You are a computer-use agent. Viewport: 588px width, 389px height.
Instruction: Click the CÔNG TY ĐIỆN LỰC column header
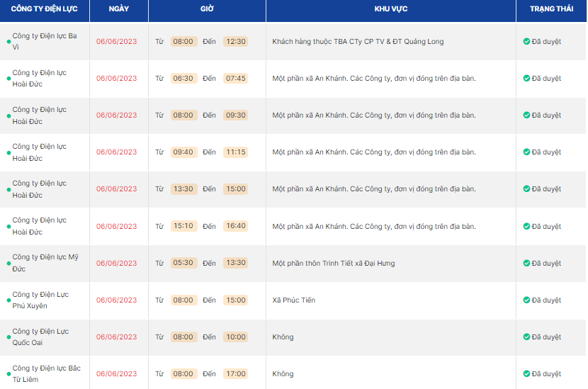(x=44, y=9)
